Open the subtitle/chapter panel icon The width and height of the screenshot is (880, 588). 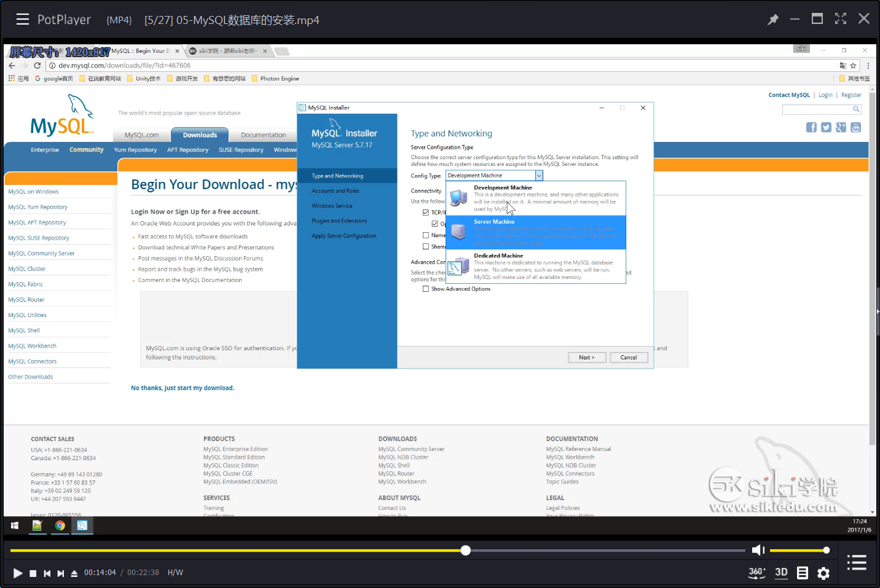point(803,573)
